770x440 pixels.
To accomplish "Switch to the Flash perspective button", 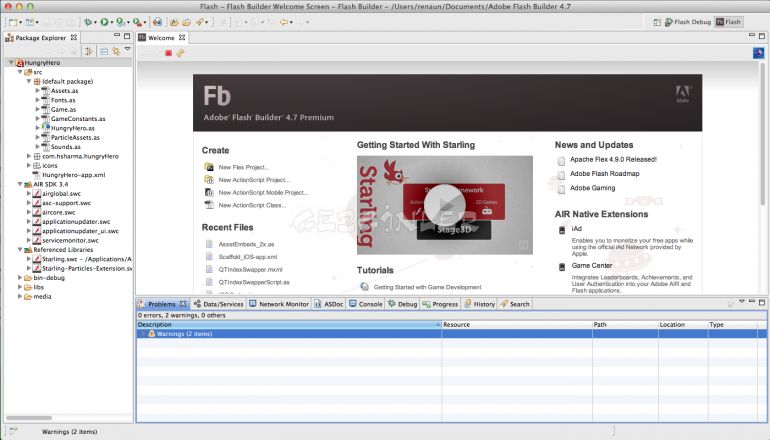I will coord(728,22).
